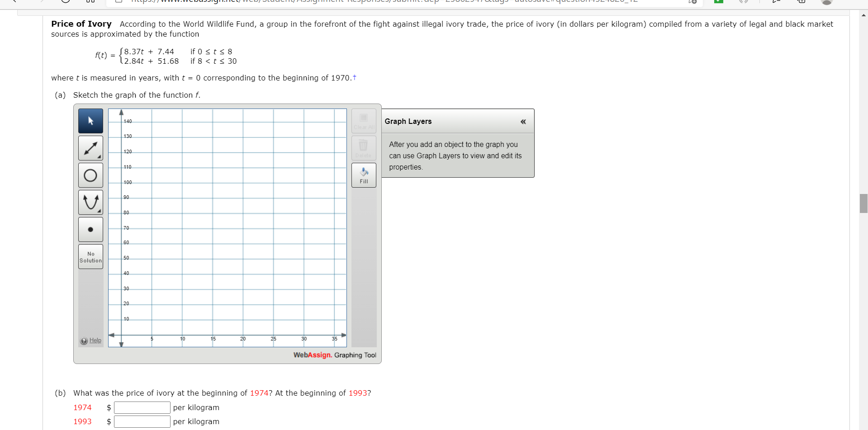
Task: Click the Clear All button
Action: (364, 121)
